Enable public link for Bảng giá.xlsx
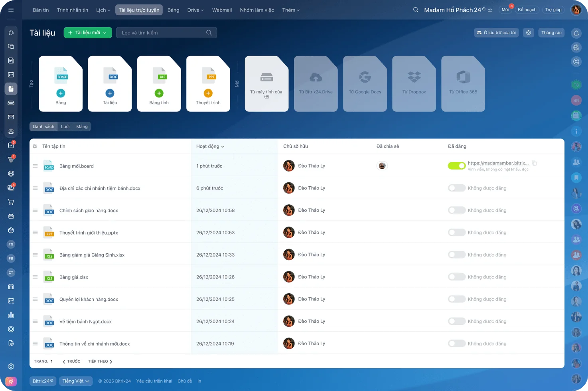 [456, 277]
